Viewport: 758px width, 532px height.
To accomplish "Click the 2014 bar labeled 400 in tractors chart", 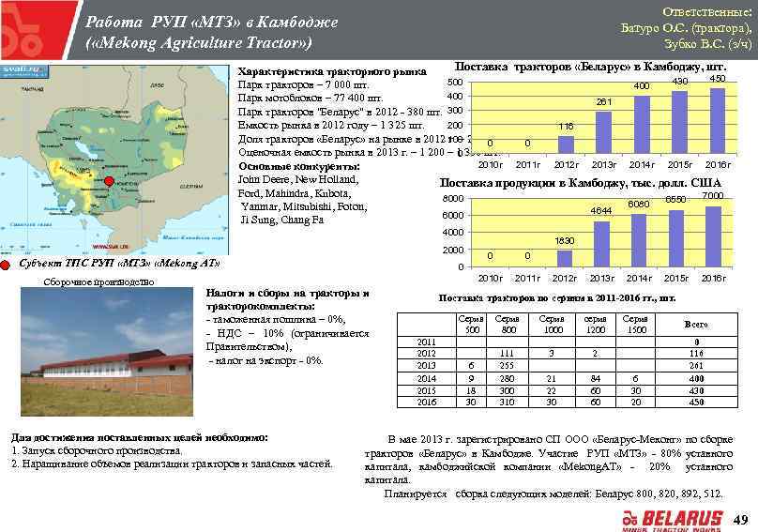I will tap(642, 125).
